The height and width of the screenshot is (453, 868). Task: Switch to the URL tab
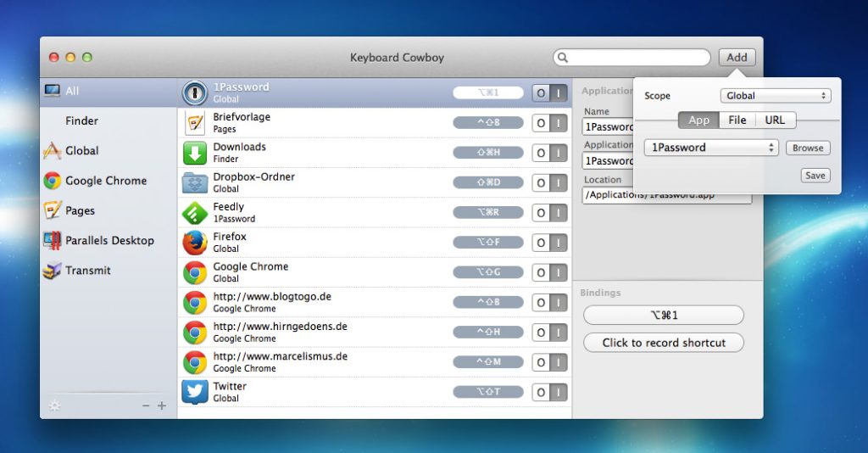coord(775,120)
